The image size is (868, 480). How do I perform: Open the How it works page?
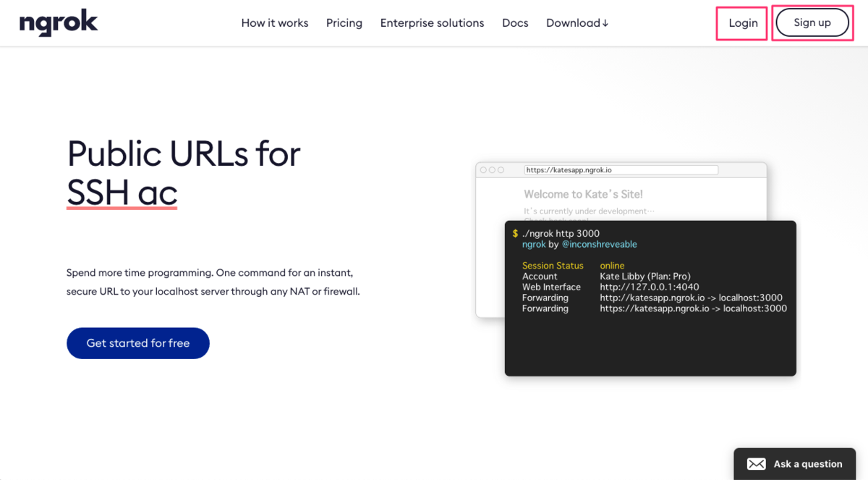tap(275, 23)
